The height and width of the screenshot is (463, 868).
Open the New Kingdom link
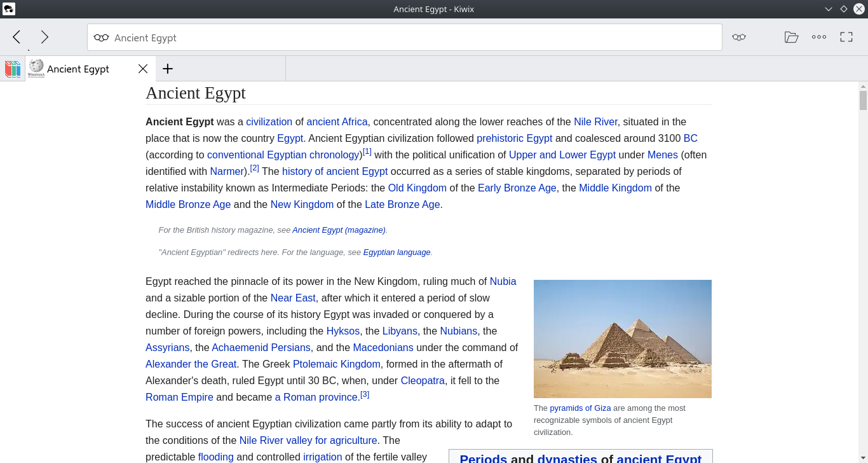coord(302,204)
